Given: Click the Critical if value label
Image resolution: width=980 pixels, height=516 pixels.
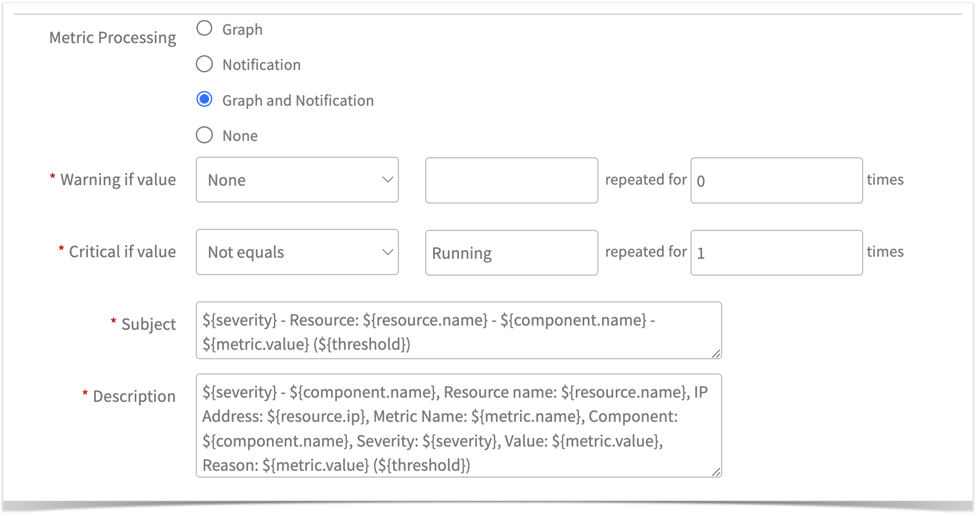Looking at the screenshot, I should (x=121, y=251).
